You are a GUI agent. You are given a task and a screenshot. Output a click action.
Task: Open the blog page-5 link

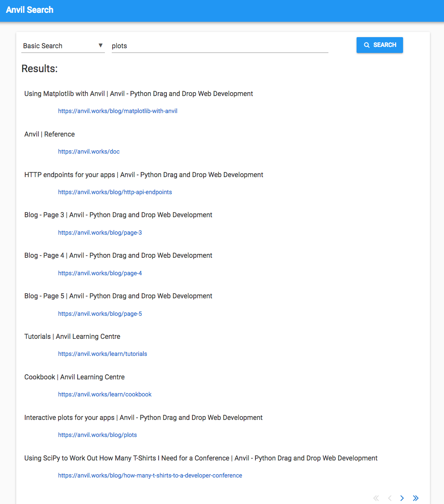point(100,314)
